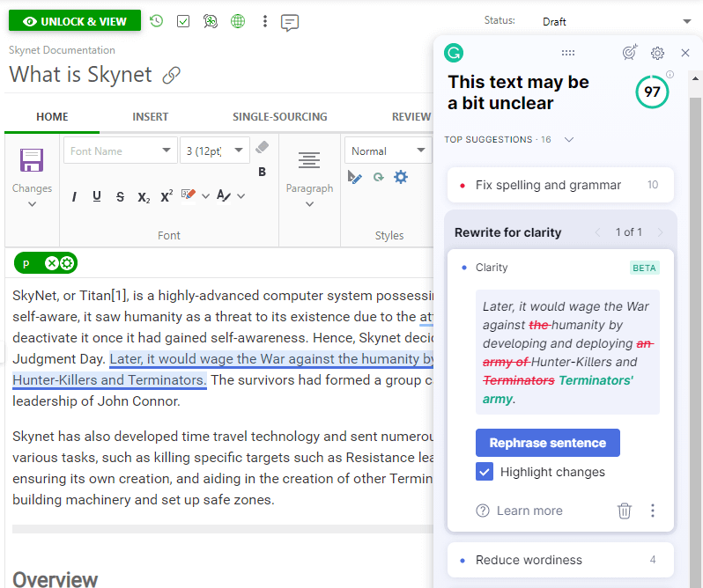Click the Rephrase sentence button

[547, 443]
